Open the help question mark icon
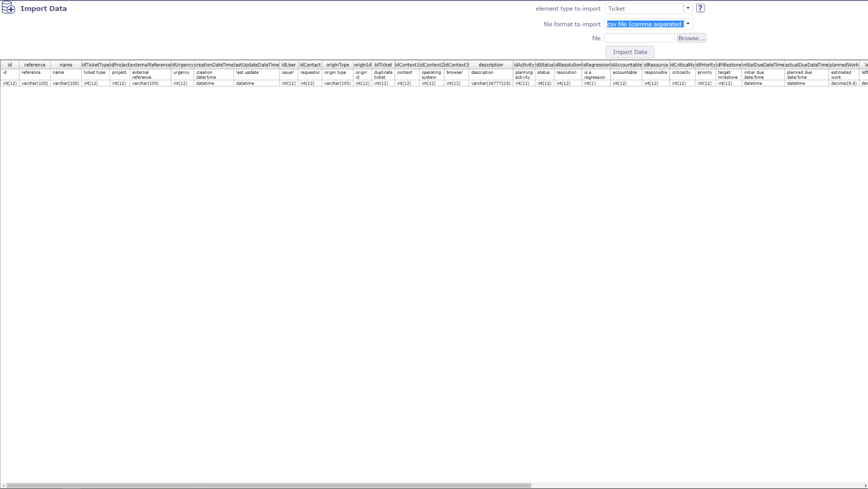This screenshot has width=868, height=489. click(x=700, y=8)
